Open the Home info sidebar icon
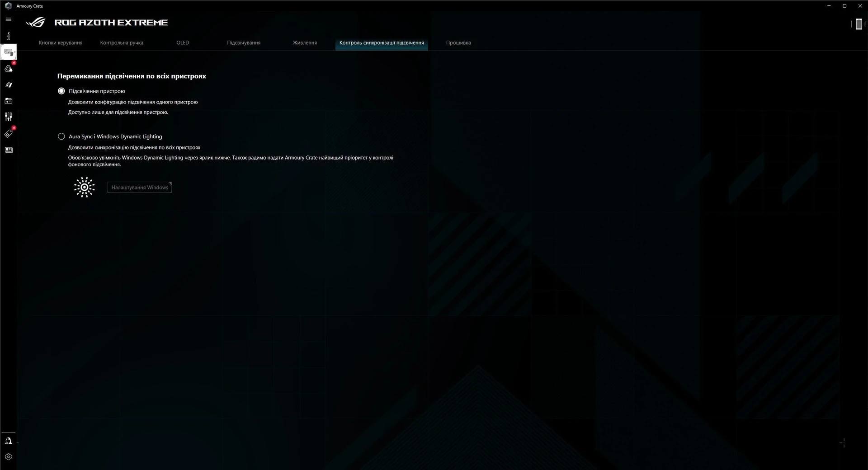Image resolution: width=868 pixels, height=470 pixels. click(8, 36)
